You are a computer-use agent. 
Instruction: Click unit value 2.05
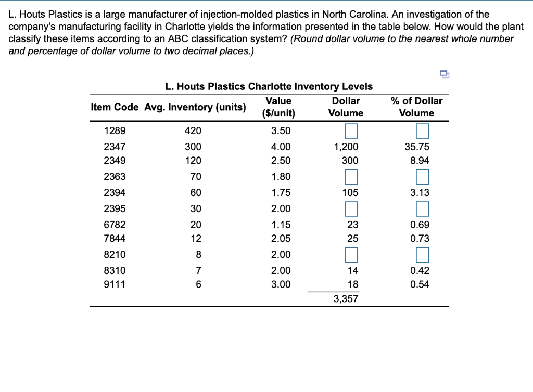(x=281, y=238)
